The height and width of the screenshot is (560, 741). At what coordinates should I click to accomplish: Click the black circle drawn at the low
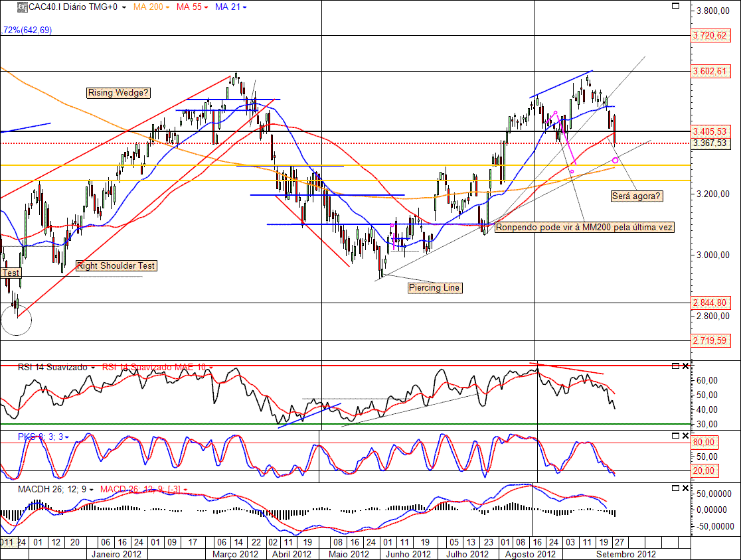click(17, 320)
